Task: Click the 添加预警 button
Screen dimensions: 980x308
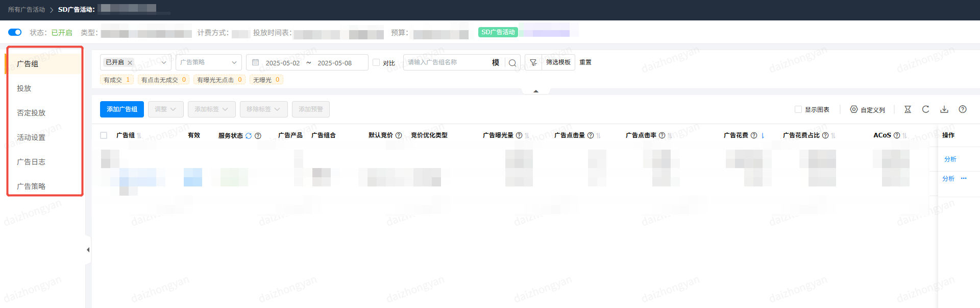Action: 311,109
